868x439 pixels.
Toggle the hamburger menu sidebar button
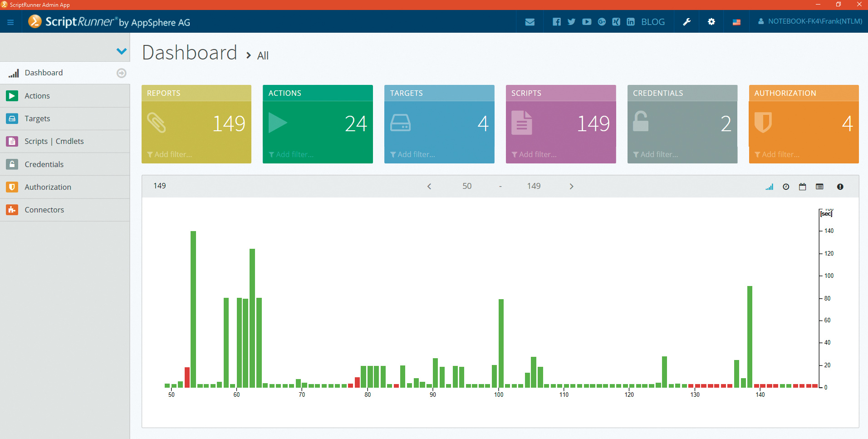click(x=10, y=22)
